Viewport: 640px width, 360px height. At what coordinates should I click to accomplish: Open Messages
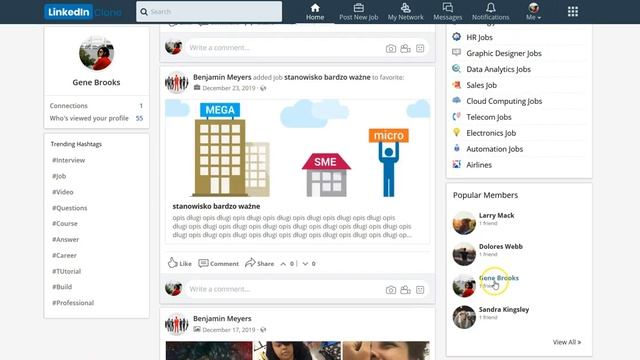(x=448, y=12)
